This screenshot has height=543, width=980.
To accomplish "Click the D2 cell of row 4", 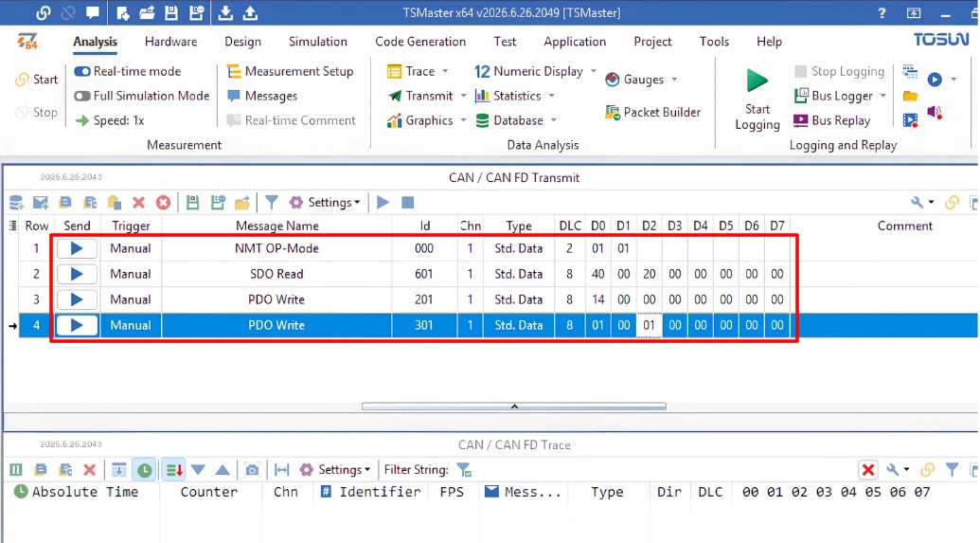I will click(x=649, y=325).
